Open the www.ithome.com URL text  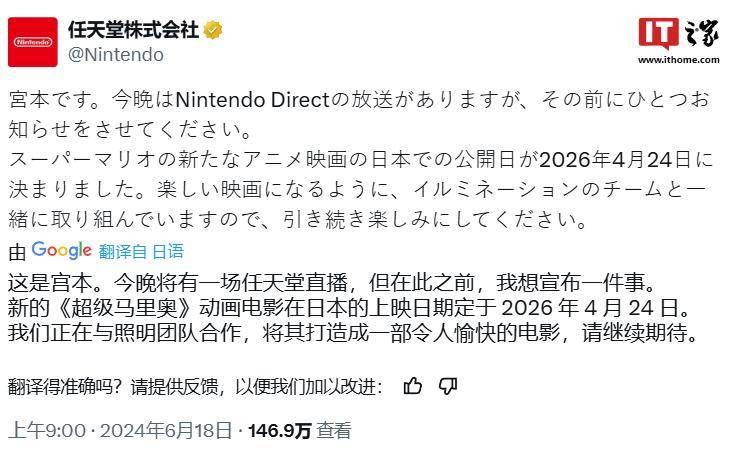(679, 60)
